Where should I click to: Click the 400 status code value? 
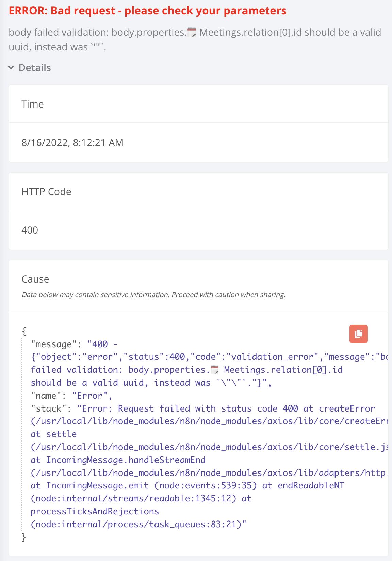[30, 230]
